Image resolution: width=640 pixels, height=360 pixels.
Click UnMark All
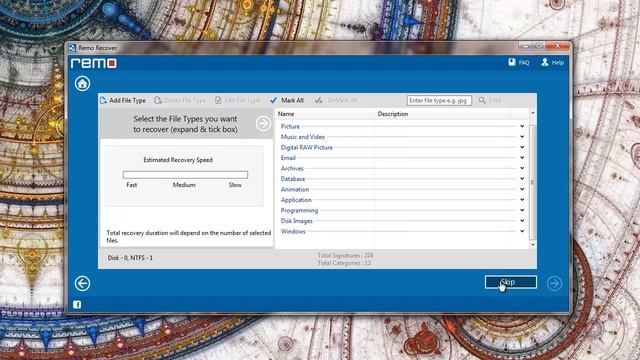pyautogui.click(x=336, y=100)
